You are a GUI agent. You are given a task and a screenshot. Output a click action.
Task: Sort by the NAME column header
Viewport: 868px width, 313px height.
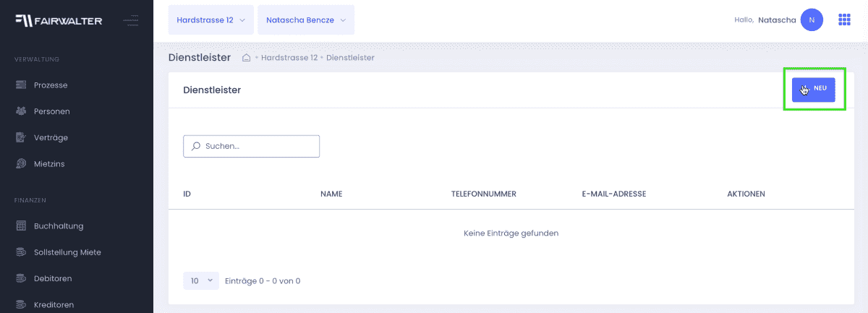pos(331,194)
